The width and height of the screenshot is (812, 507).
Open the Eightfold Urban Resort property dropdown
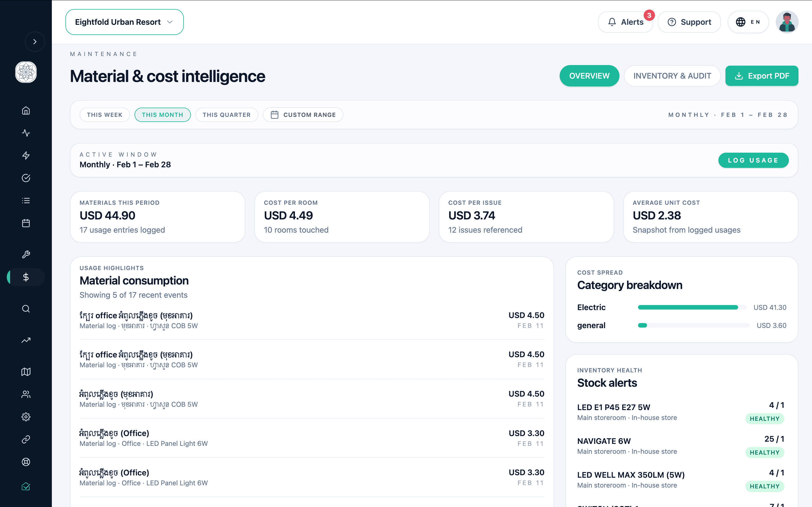(x=124, y=22)
